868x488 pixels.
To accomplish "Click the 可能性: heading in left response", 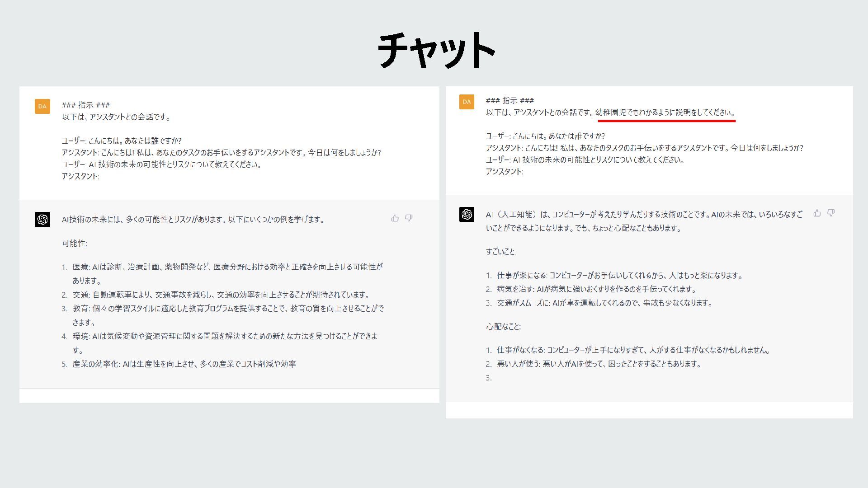I will click(x=75, y=244).
